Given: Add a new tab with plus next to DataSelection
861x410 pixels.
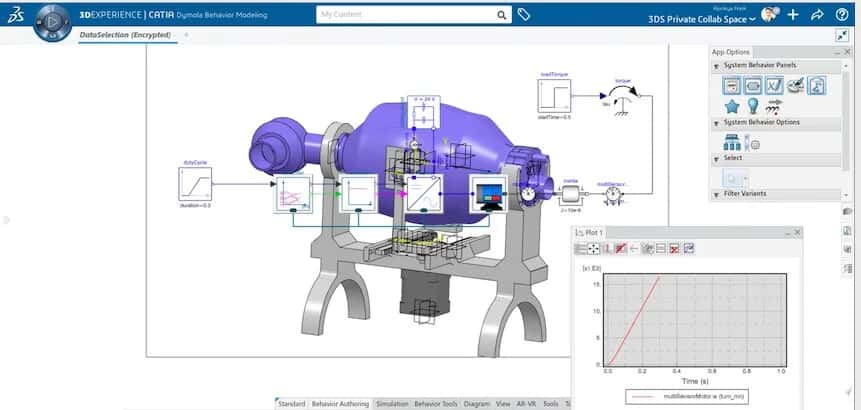Looking at the screenshot, I should click(x=186, y=35).
